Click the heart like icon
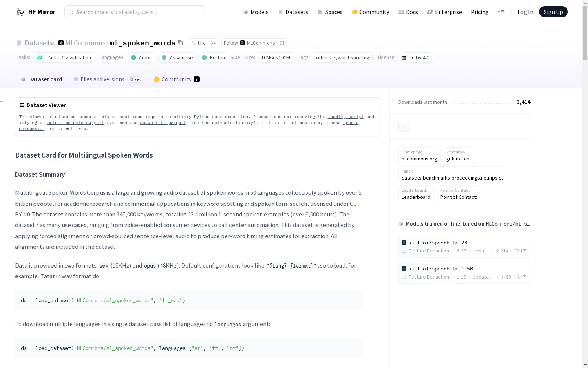Image resolution: width=588 pixels, height=368 pixels. pyautogui.click(x=194, y=43)
